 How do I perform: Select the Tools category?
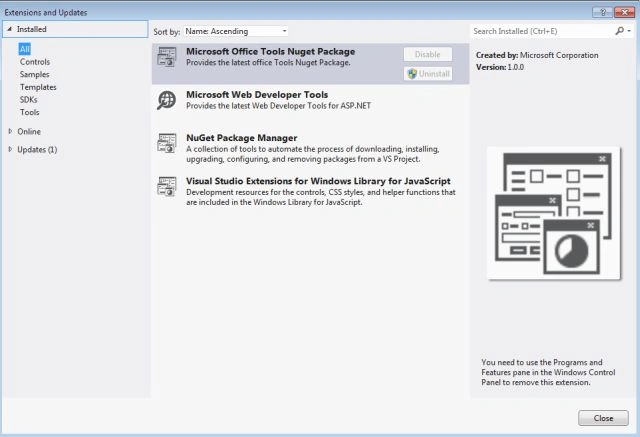tap(29, 112)
